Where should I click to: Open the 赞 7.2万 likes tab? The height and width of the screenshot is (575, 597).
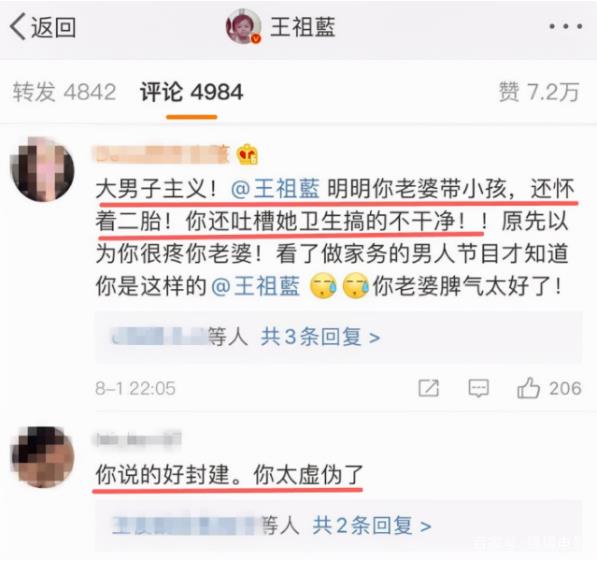[x=538, y=92]
